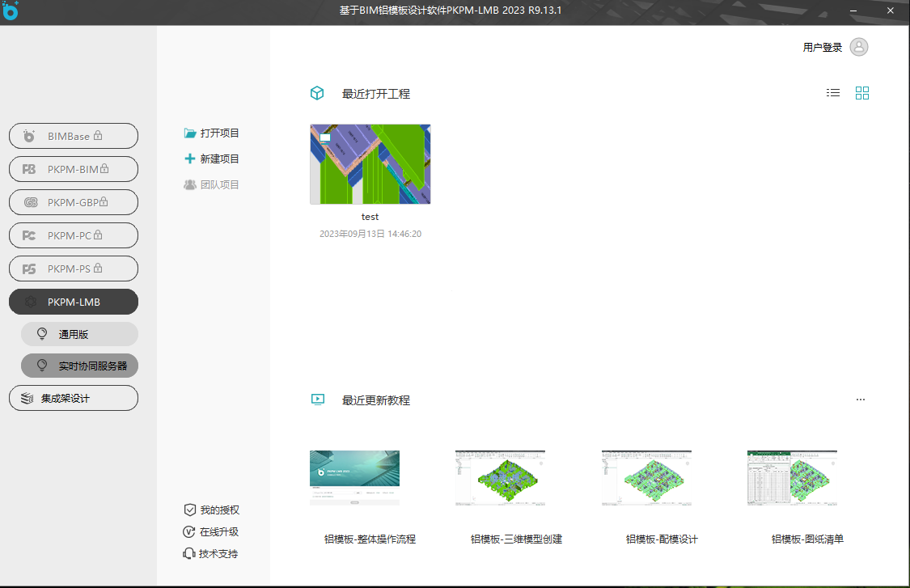Click the 我的授权 shield icon
Image resolution: width=910 pixels, height=588 pixels.
(x=190, y=510)
